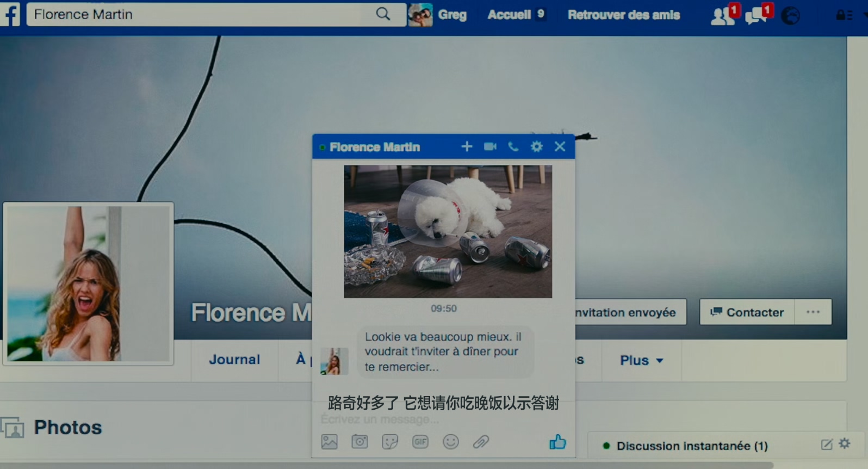Click the Photos section icon
Image resolution: width=868 pixels, height=469 pixels.
coord(12,428)
